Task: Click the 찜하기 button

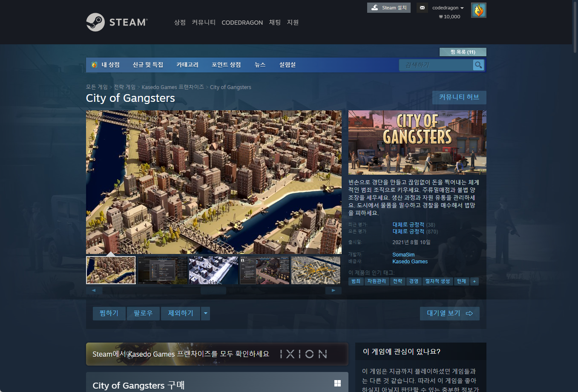Action: pyautogui.click(x=109, y=314)
